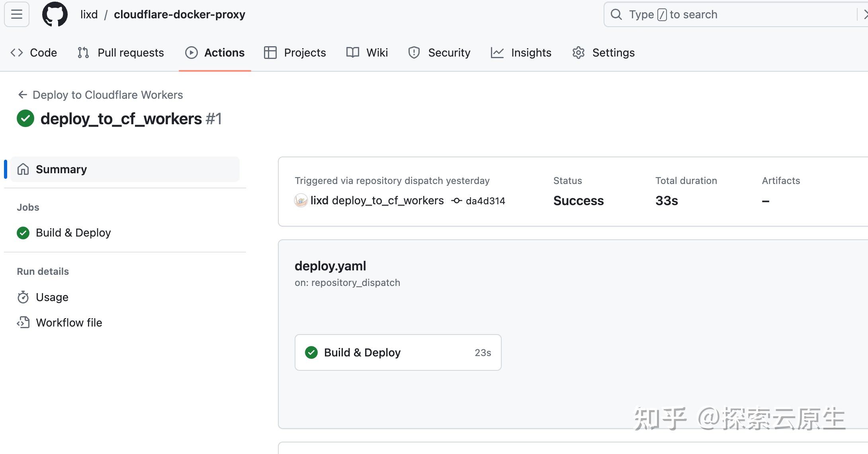This screenshot has width=868, height=454.
Task: Click the Usage stopwatch icon
Action: [23, 297]
